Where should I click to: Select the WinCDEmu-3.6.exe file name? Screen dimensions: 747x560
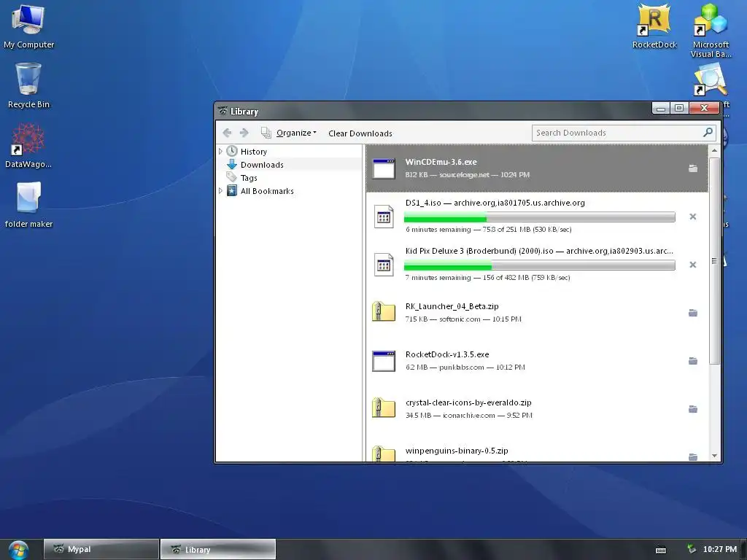point(441,162)
